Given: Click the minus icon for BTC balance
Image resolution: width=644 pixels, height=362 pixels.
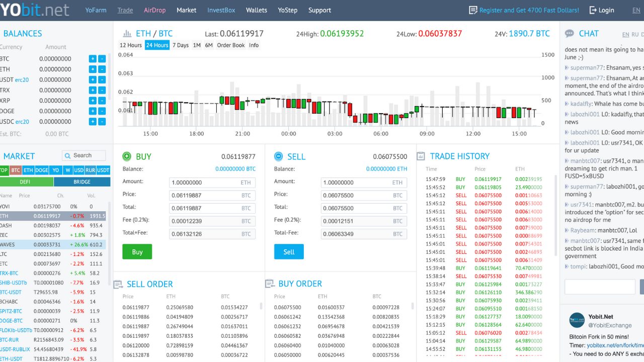Looking at the screenshot, I should pos(102,59).
